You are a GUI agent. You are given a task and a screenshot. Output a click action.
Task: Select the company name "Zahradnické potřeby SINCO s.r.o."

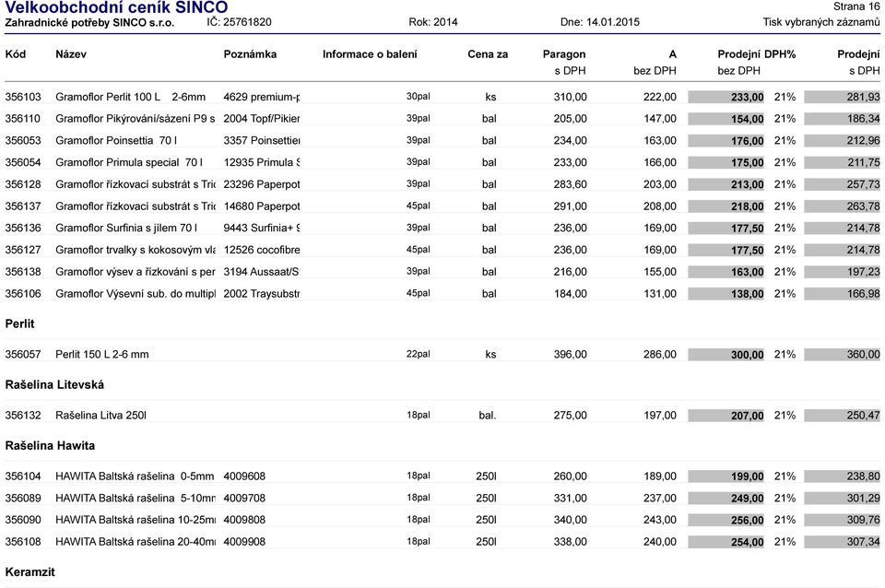click(89, 22)
